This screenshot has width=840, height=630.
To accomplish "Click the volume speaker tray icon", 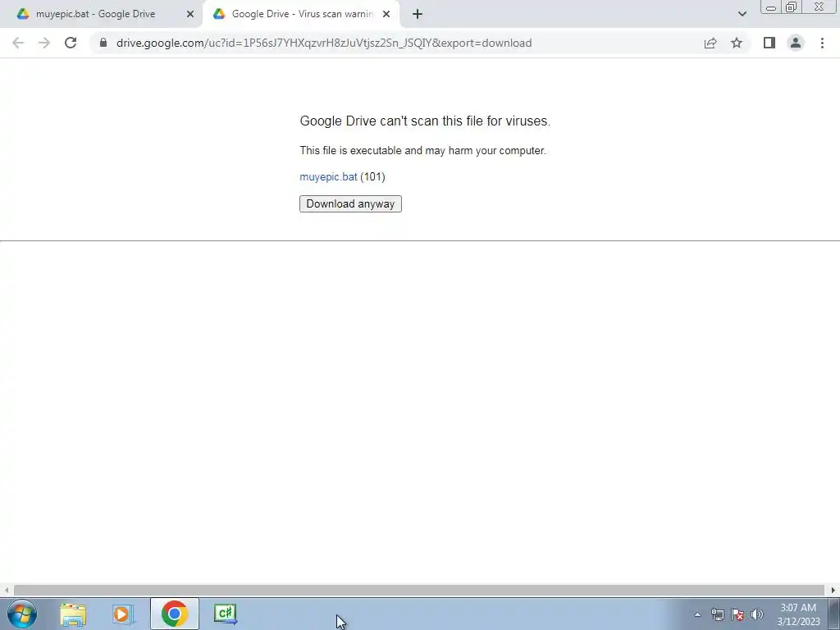I will 757,614.
